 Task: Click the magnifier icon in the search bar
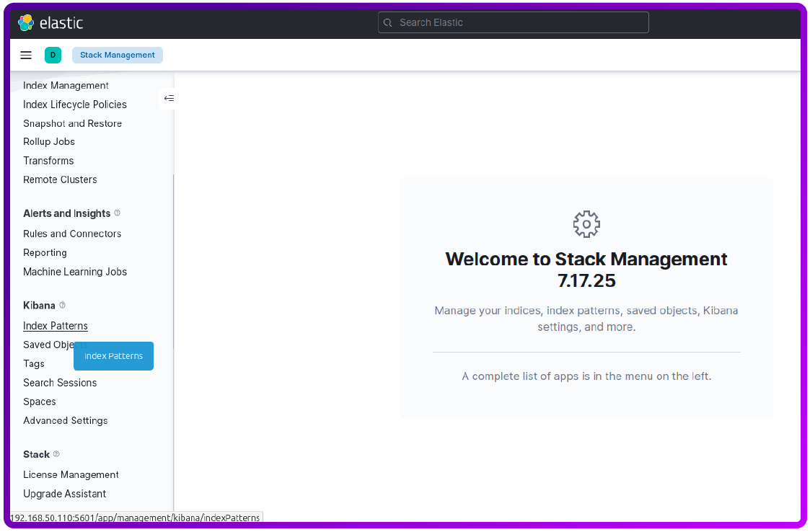[x=388, y=22]
